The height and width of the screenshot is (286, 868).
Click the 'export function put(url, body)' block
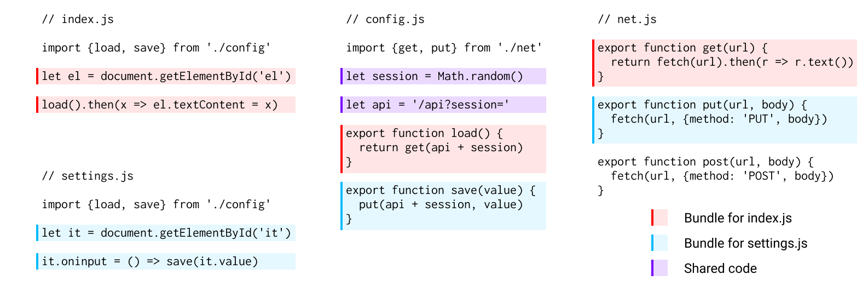point(725,119)
